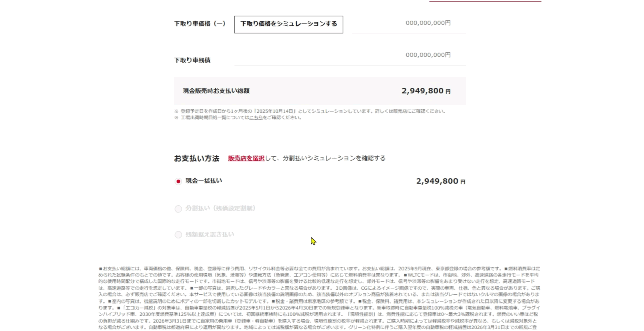Follow the red 販売店を選択 link
The image size is (644, 331).
(x=246, y=158)
